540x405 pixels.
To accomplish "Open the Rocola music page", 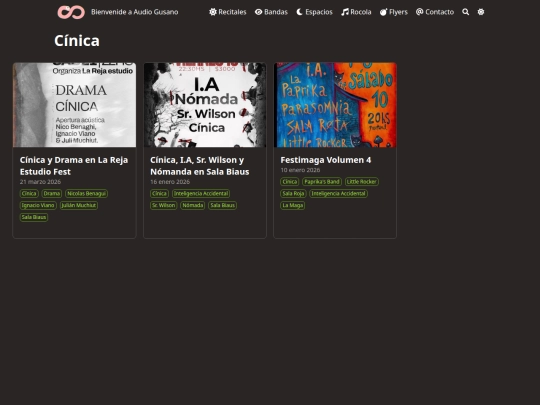I will pyautogui.click(x=356, y=12).
